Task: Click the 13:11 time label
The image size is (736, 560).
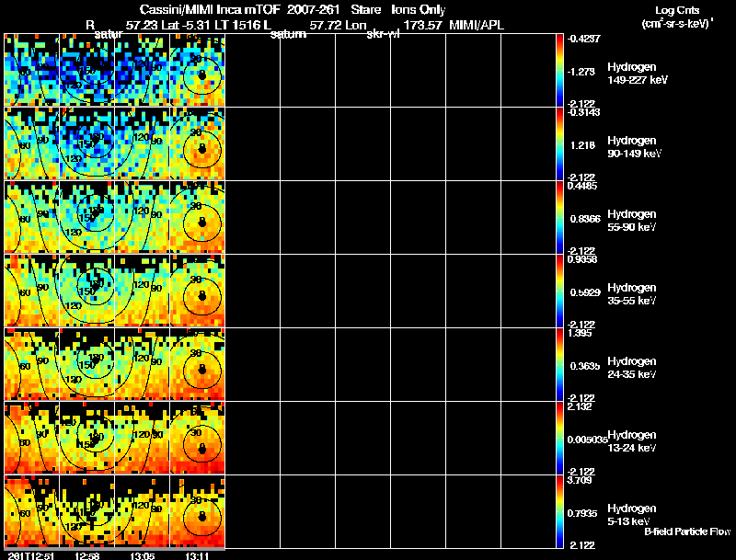Action: point(197,555)
